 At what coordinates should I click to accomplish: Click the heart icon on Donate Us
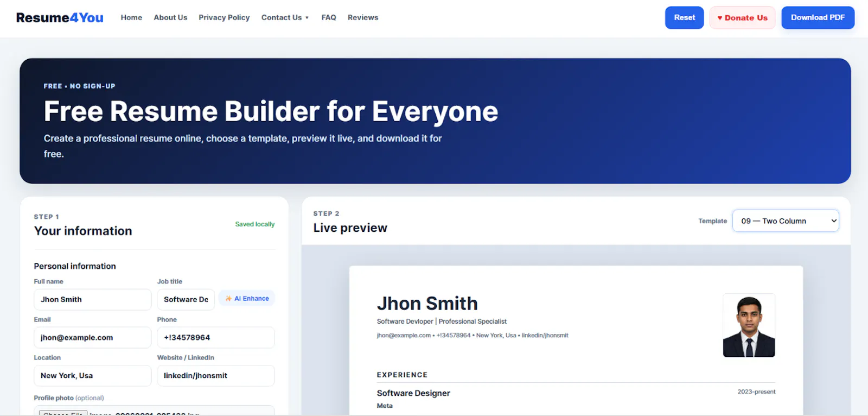click(720, 18)
